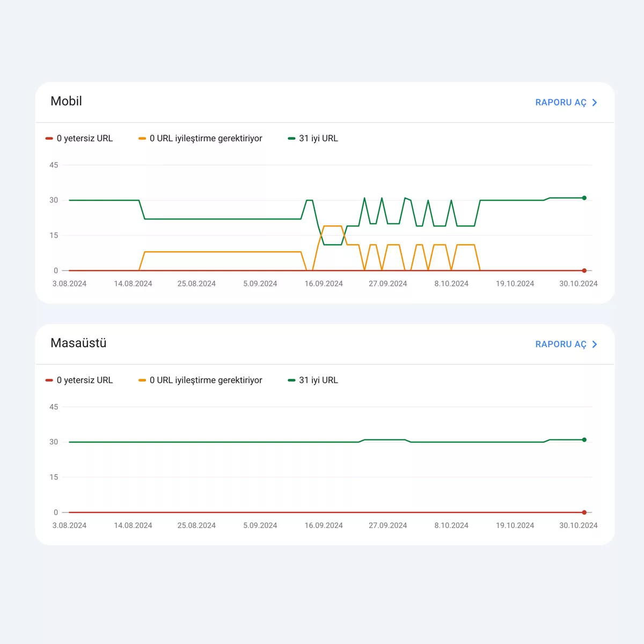This screenshot has height=644, width=644.
Task: Click the chevron next to Masaüstü RAPORU AÇ
Action: [595, 345]
